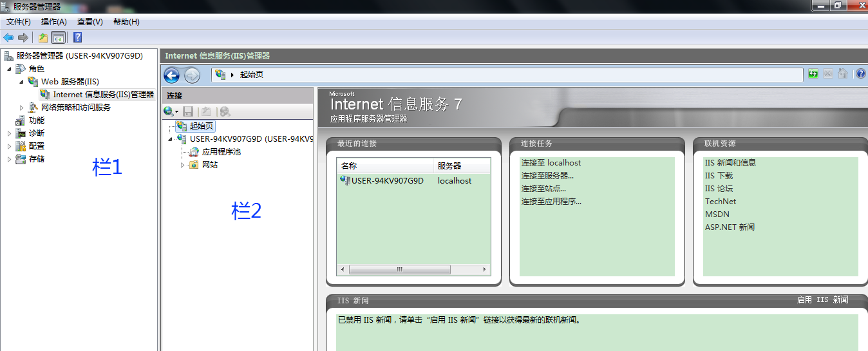Click 连接至应用程序... link
The image size is (868, 351).
(551, 202)
